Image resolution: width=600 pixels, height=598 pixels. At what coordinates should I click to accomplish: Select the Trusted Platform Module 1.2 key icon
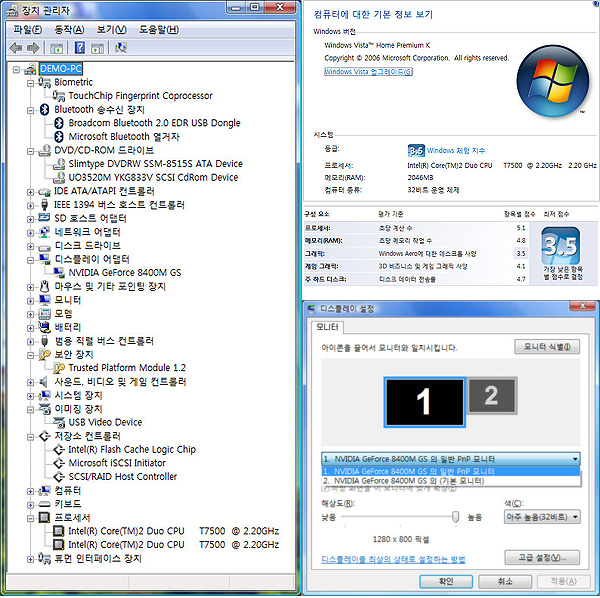(59, 368)
